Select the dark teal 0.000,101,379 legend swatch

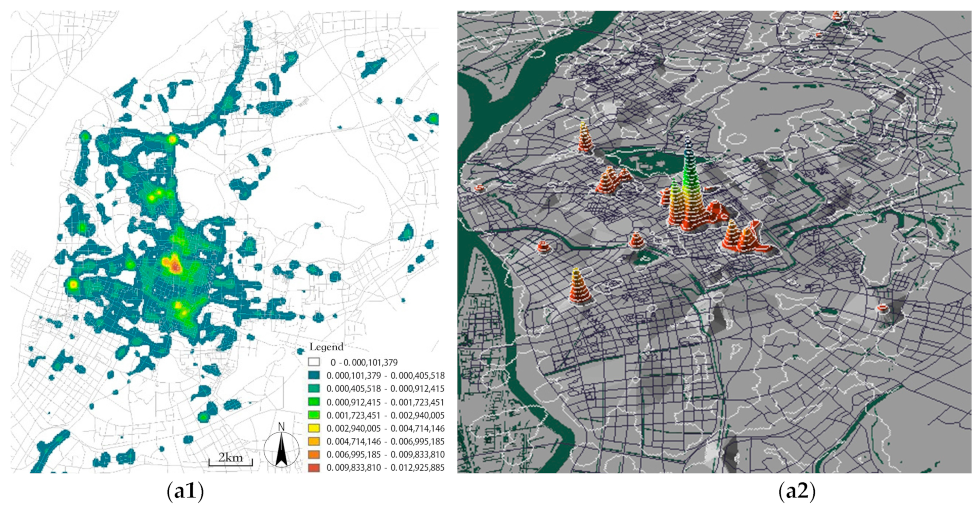314,376
